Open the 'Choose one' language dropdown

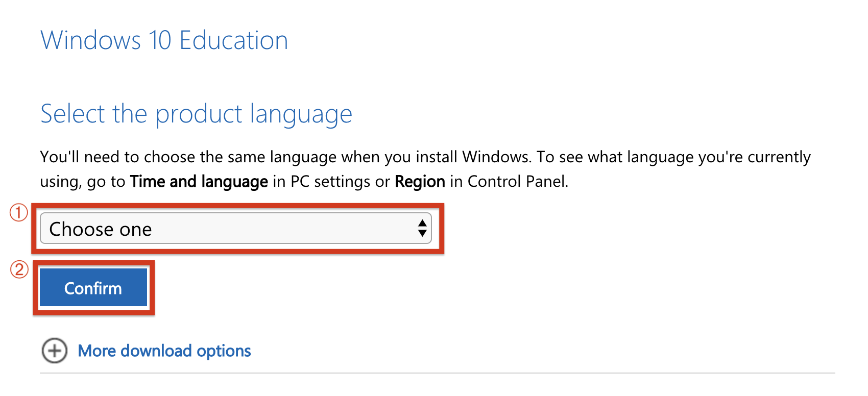pyautogui.click(x=235, y=229)
